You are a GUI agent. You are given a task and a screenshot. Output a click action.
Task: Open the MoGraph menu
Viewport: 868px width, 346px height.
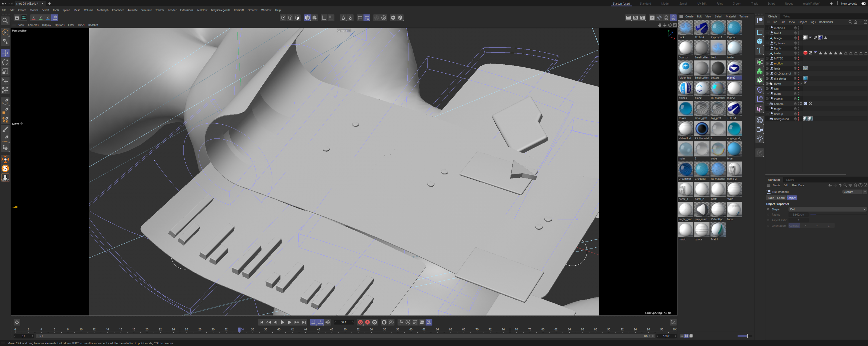103,10
